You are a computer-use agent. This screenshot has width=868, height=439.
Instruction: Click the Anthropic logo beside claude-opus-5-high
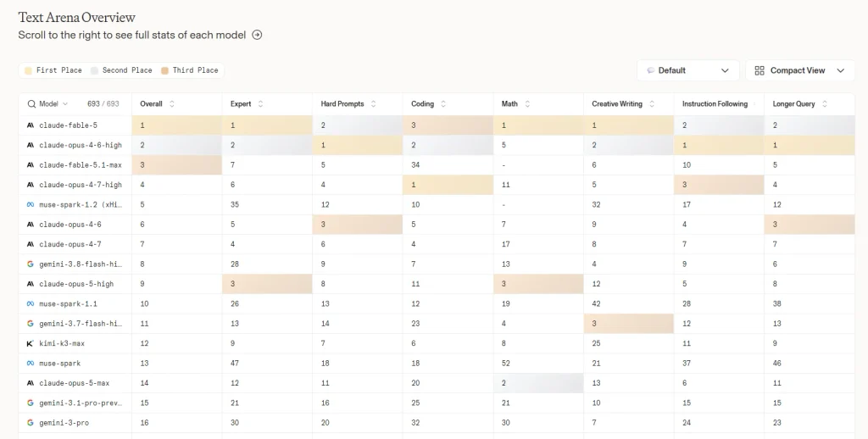click(x=31, y=284)
